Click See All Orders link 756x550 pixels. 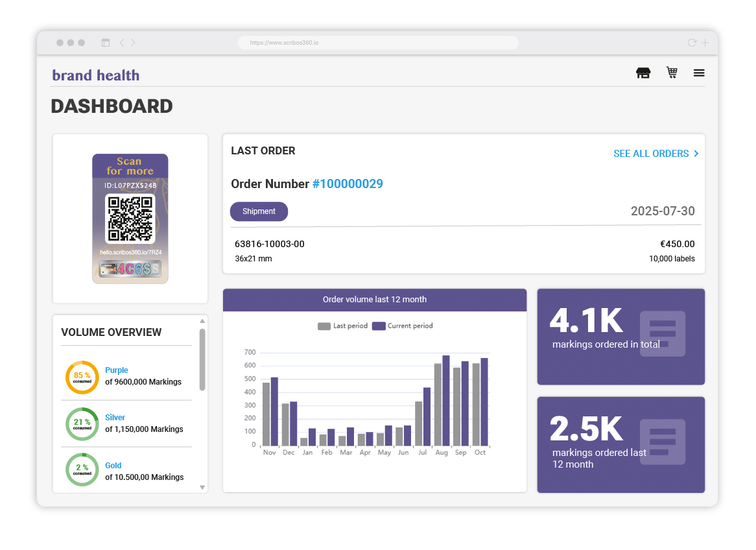click(656, 154)
